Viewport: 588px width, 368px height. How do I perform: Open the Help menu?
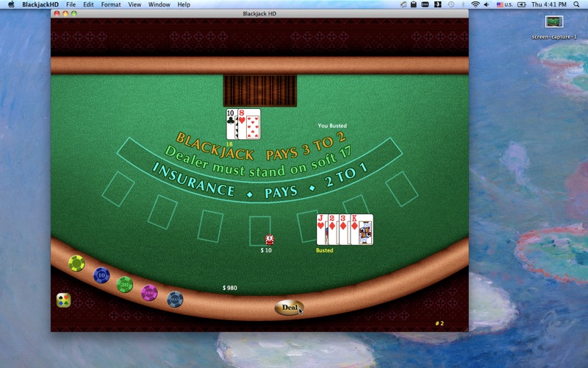coord(184,4)
